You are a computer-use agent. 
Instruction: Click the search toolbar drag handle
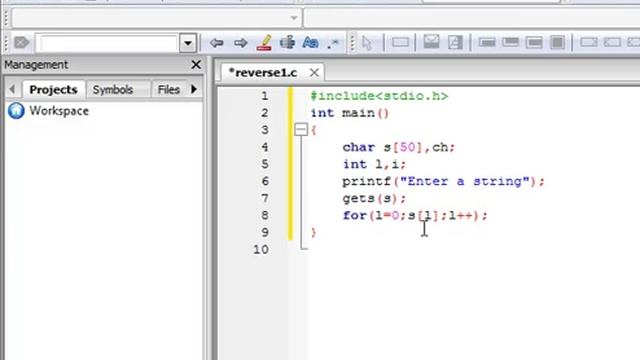(x=6, y=42)
